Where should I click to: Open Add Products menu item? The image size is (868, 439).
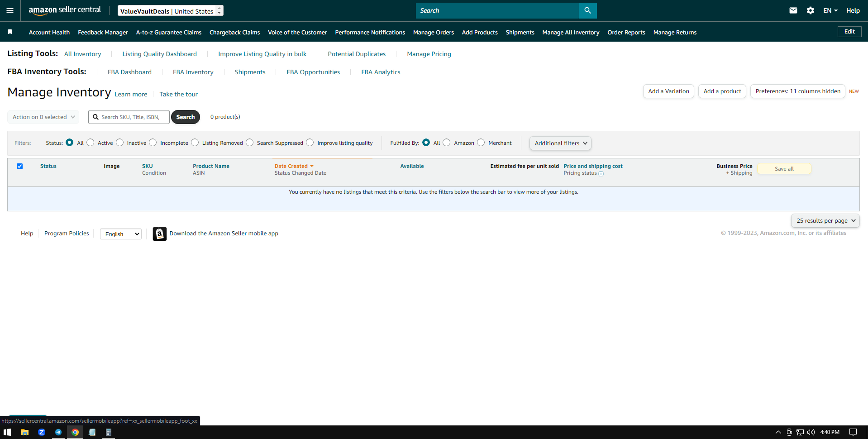coord(480,32)
